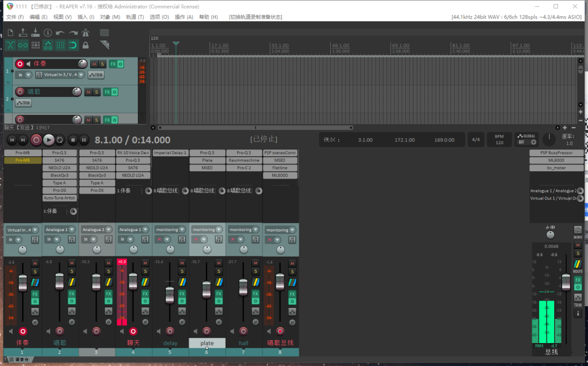Open RX 10 Voice De-noise plugin slot
588x366 pixels.
coord(133,153)
